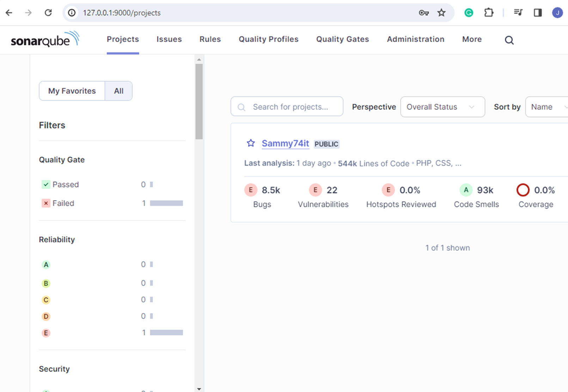568x392 pixels.
Task: Reload the page with browser refresh icon
Action: (48, 13)
